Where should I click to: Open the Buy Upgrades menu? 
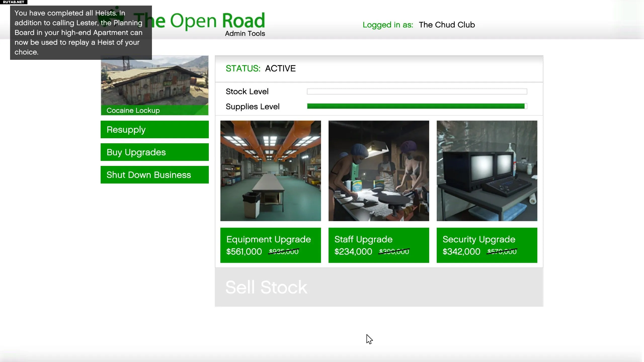tap(154, 152)
